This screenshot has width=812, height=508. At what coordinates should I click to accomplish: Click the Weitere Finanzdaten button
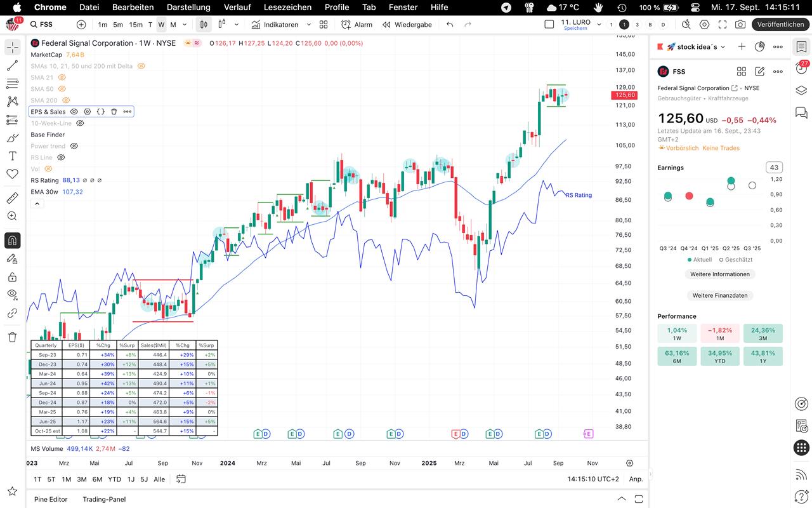(x=719, y=295)
